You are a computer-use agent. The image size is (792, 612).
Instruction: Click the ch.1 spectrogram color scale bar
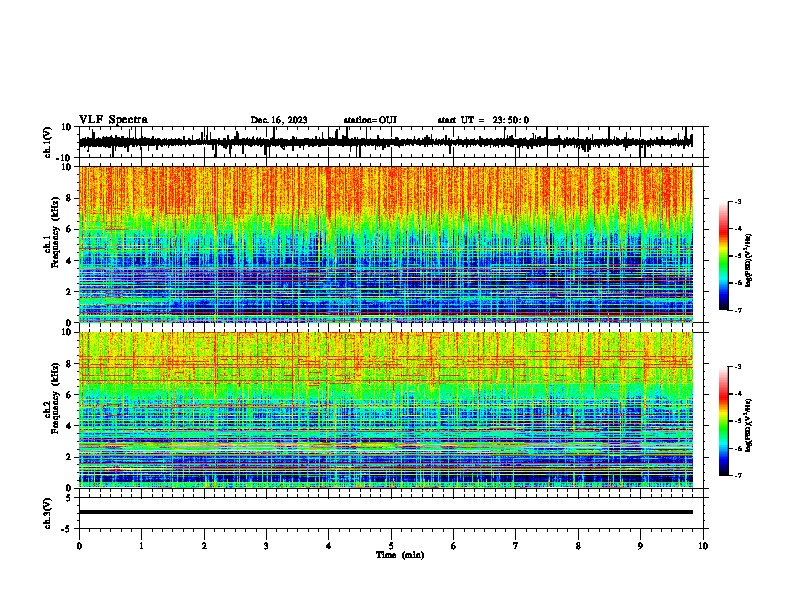pos(724,256)
